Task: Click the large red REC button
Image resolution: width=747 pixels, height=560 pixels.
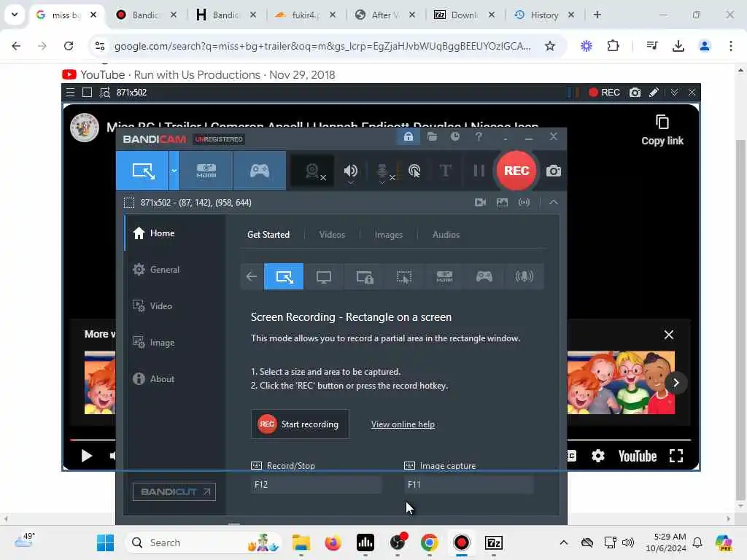Action: pyautogui.click(x=516, y=171)
